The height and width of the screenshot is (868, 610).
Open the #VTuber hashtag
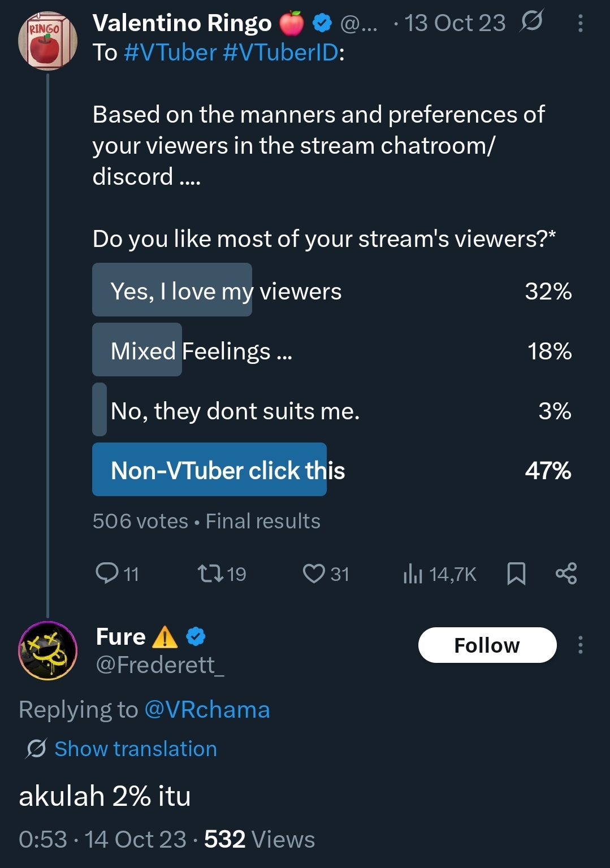click(170, 53)
